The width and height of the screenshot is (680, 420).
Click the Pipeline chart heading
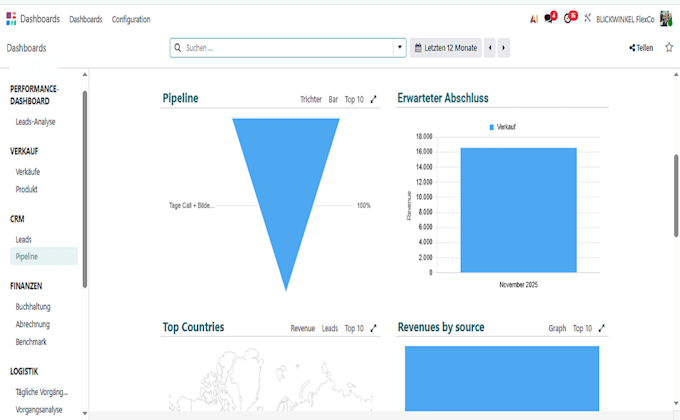[180, 98]
